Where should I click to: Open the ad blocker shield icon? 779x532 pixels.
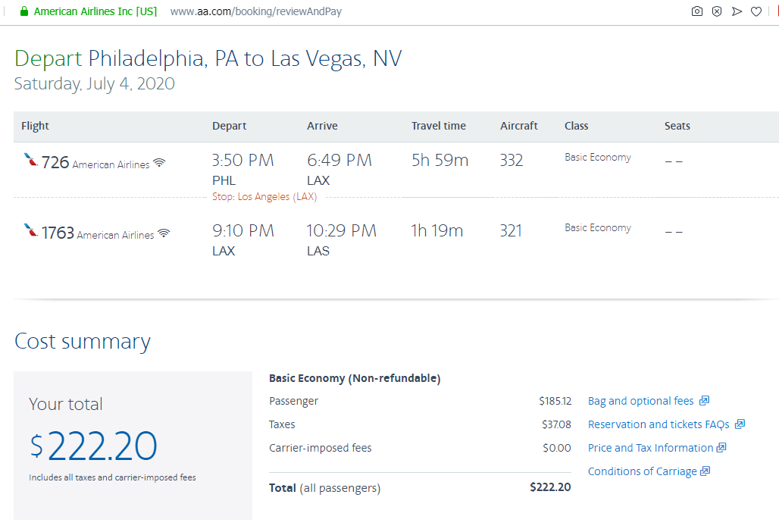point(716,11)
